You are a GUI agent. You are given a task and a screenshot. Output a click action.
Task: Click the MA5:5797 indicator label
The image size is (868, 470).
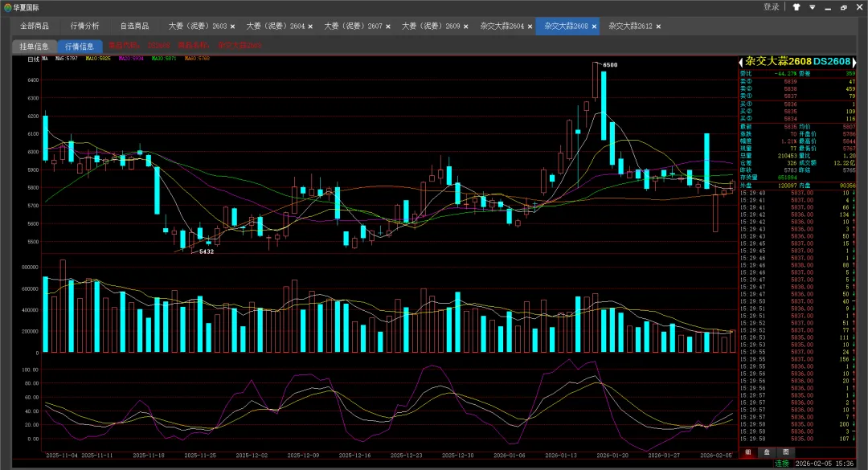point(67,58)
